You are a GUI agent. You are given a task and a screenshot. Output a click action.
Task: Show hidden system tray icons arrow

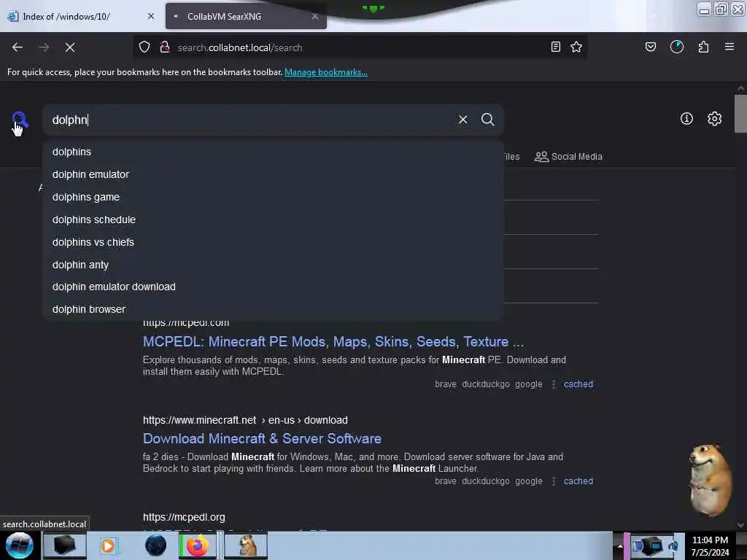[620, 545]
